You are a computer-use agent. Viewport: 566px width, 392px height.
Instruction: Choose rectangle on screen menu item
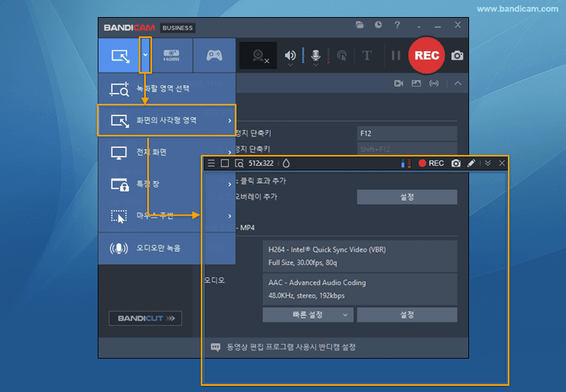point(167,120)
